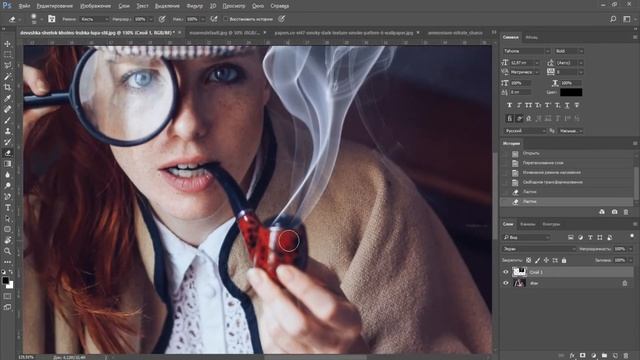Open the search icon in the options bar
The width and height of the screenshot is (640, 360).
tap(613, 19)
